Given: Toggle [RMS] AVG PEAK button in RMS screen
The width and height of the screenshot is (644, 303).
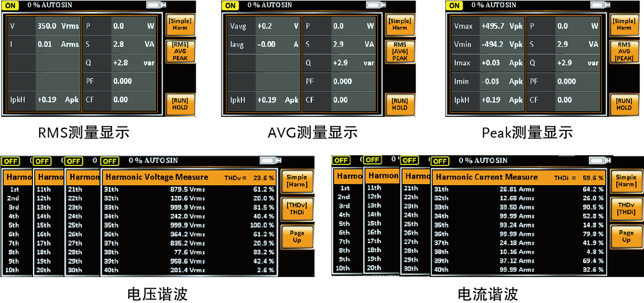Looking at the screenshot, I should point(180,51).
